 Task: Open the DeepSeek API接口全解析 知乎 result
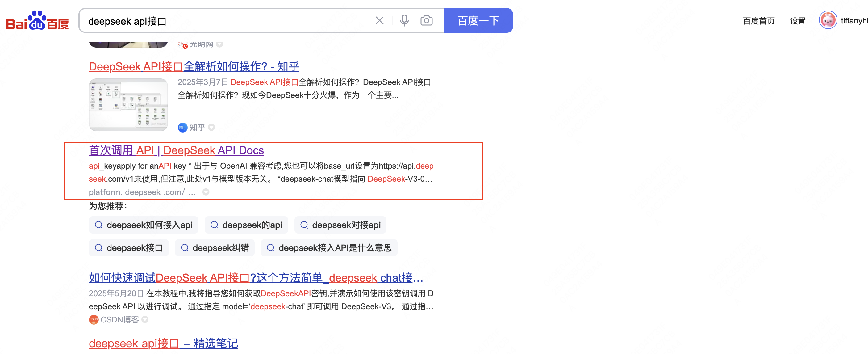[194, 66]
